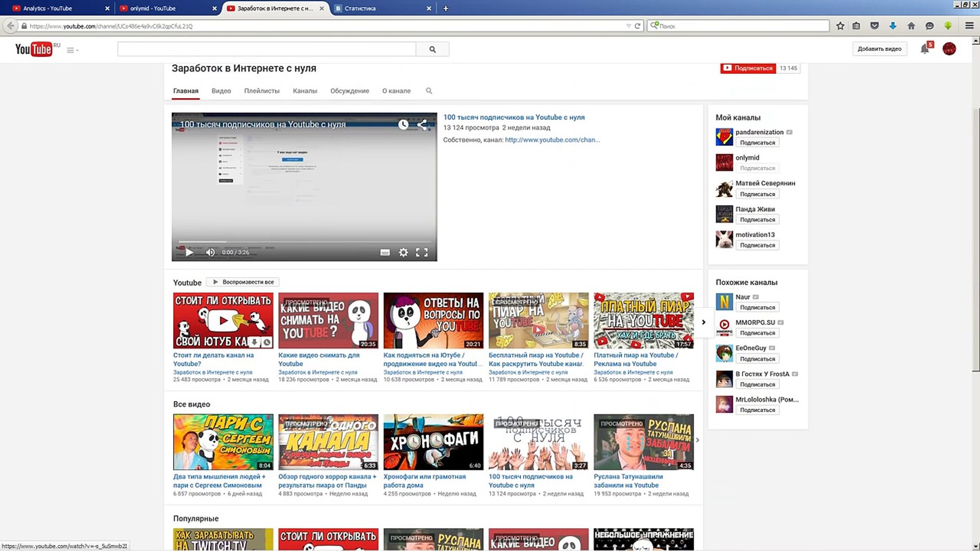Image resolution: width=980 pixels, height=551 pixels.
Task: Click the red Подписаться button
Action: [x=748, y=68]
